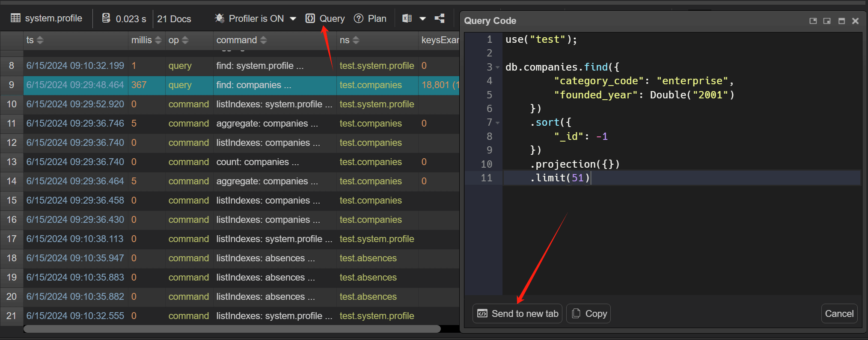
Task: Open the Plan view
Action: pyautogui.click(x=370, y=18)
